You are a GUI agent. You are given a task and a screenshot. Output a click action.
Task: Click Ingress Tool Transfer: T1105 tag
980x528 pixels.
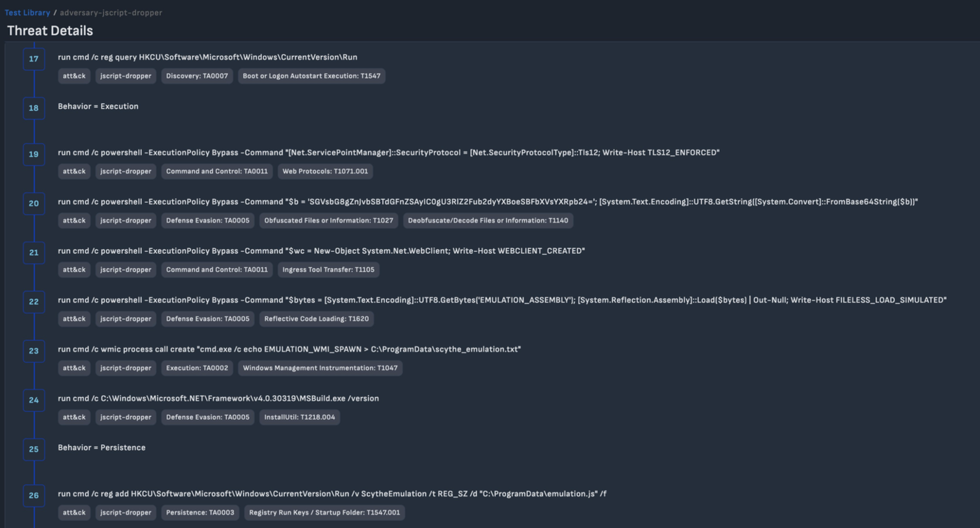(328, 270)
